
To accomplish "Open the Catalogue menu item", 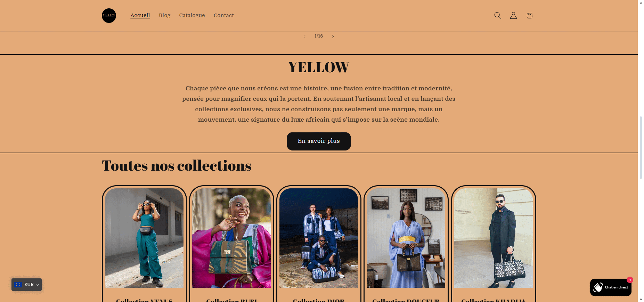I will pos(192,15).
